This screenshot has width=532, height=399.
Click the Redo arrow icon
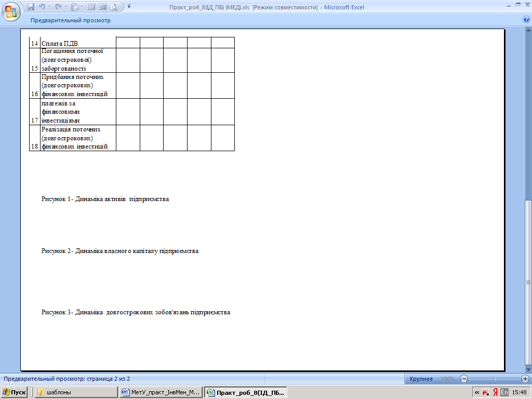[58, 7]
